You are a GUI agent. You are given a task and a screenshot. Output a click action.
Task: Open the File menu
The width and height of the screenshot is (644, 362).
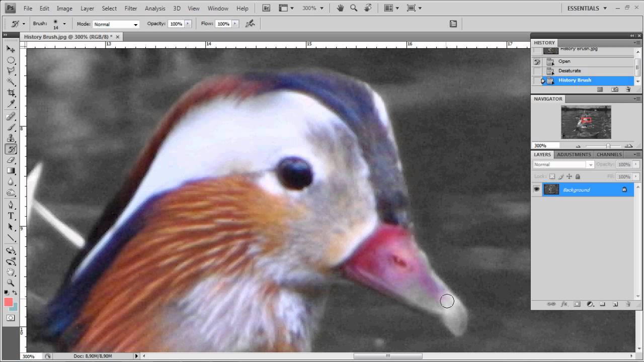(28, 8)
